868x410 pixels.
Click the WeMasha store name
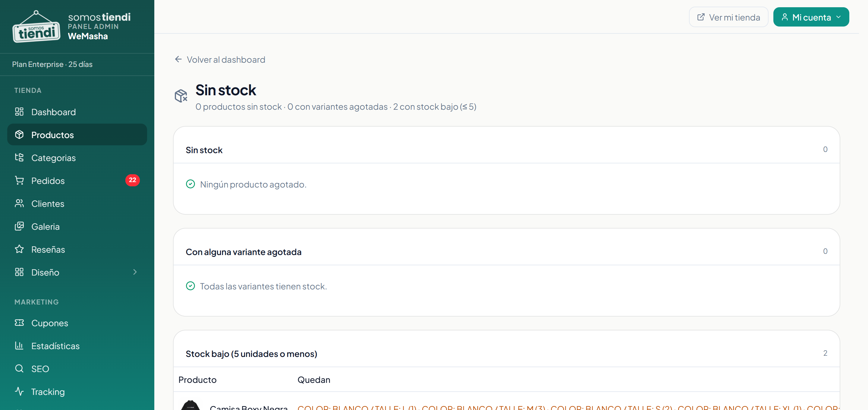coord(88,36)
